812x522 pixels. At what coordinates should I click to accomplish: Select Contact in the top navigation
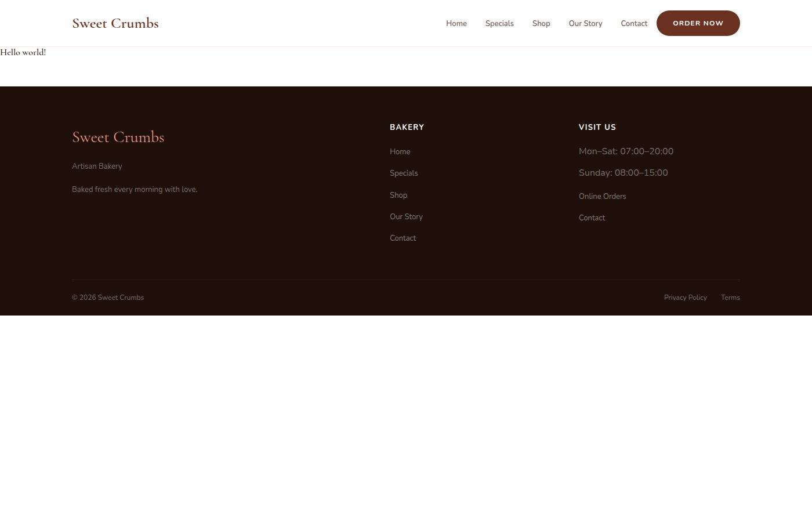click(634, 23)
